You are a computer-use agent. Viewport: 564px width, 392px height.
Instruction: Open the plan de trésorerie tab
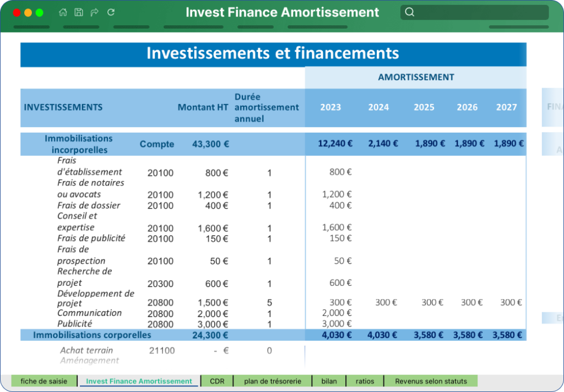[x=273, y=381]
